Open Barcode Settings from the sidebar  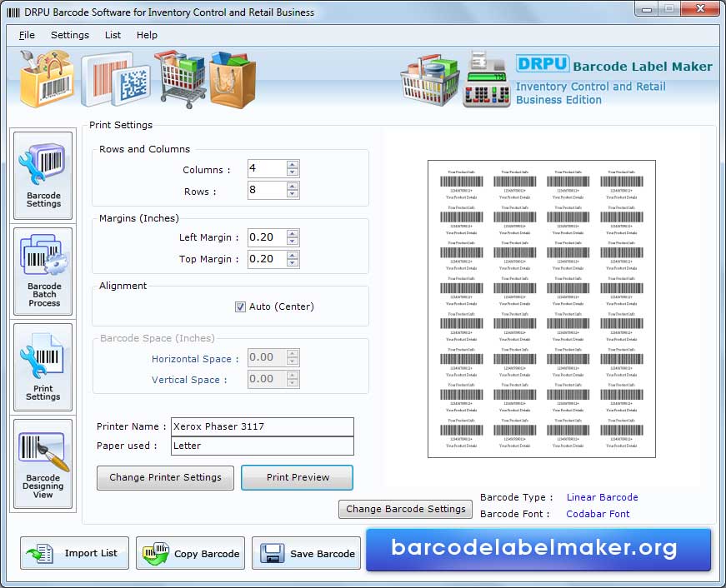(43, 176)
